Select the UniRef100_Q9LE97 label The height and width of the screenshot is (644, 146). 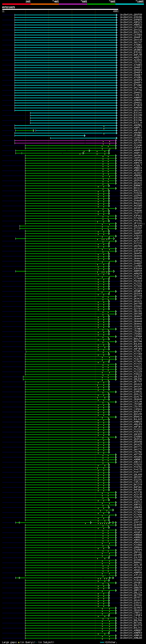(x=131, y=377)
